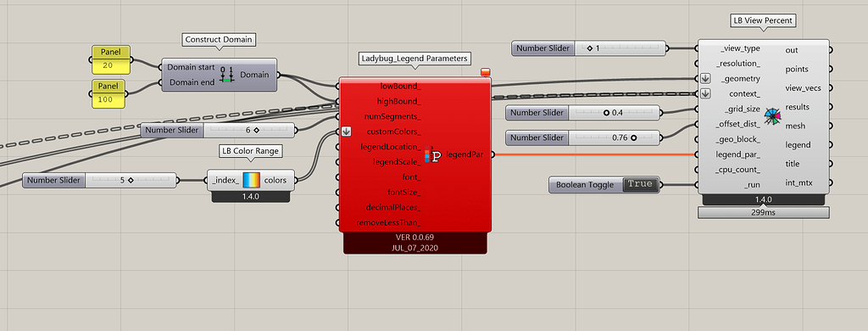Click the LB Color Range gradient icon
This screenshot has height=331, width=868.
[251, 180]
